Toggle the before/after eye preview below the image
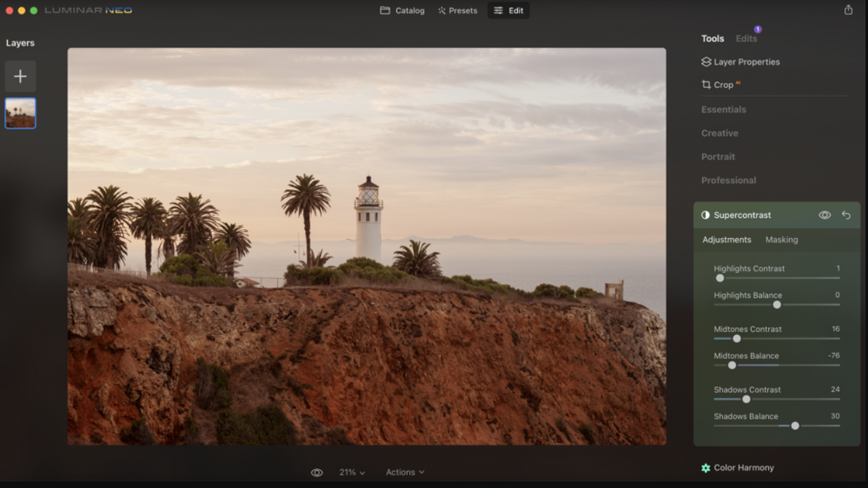The image size is (868, 488). pyautogui.click(x=317, y=472)
